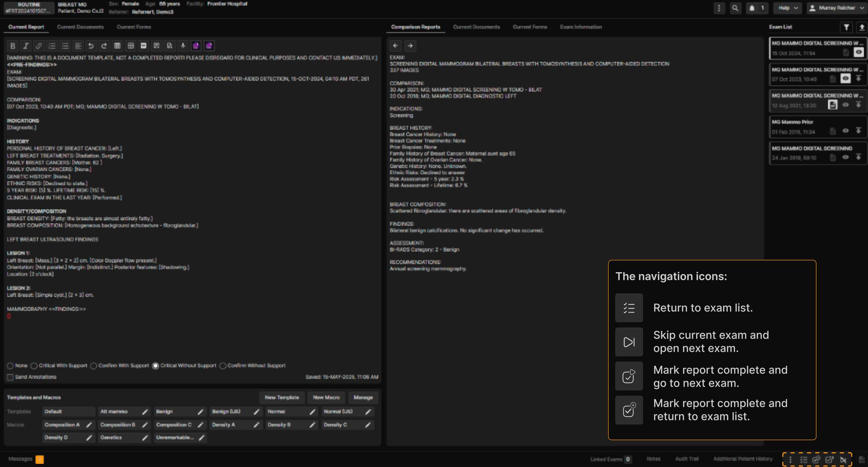
Task: Expand the Help dropdown menu
Action: click(x=788, y=8)
